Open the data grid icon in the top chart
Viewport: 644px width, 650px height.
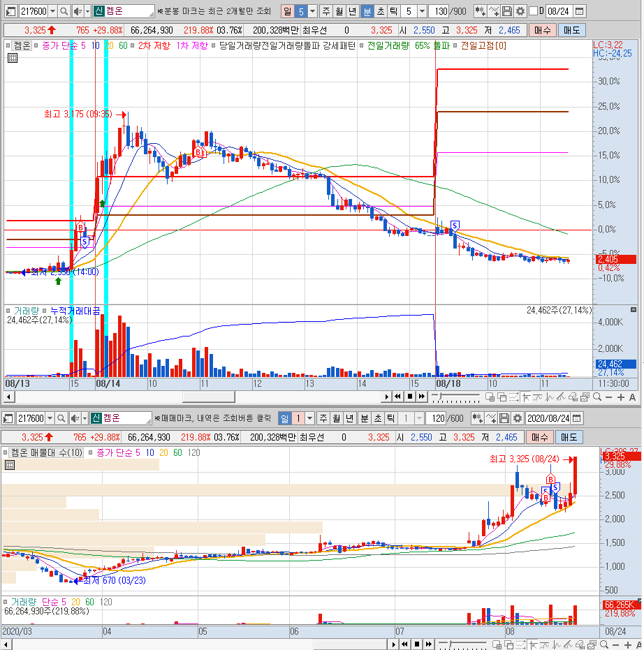[x=13, y=58]
